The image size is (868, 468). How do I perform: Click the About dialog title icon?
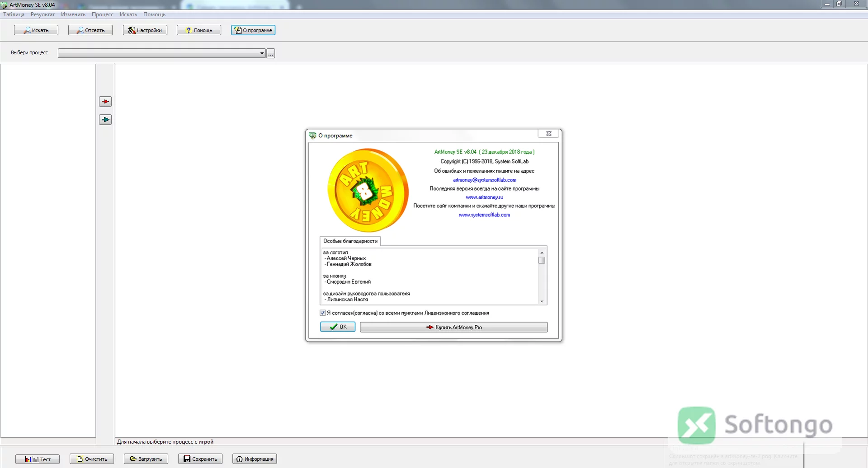point(312,136)
